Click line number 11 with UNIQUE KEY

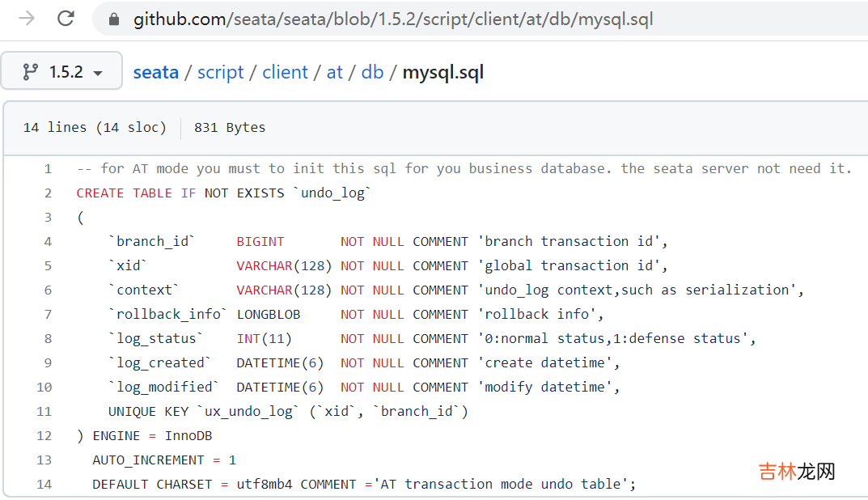coord(44,412)
